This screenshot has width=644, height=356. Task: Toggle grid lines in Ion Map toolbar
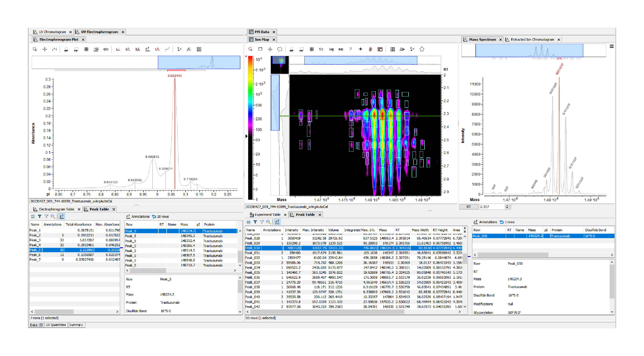311,49
